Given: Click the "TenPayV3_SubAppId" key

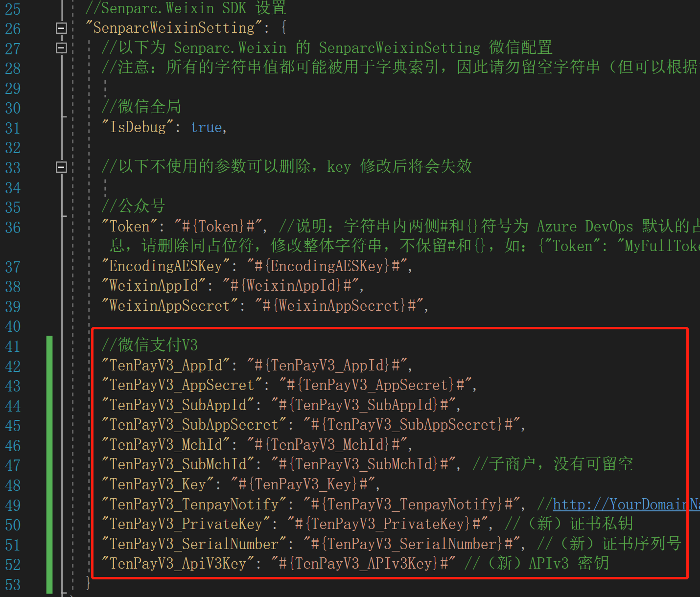Looking at the screenshot, I should coord(178,405).
